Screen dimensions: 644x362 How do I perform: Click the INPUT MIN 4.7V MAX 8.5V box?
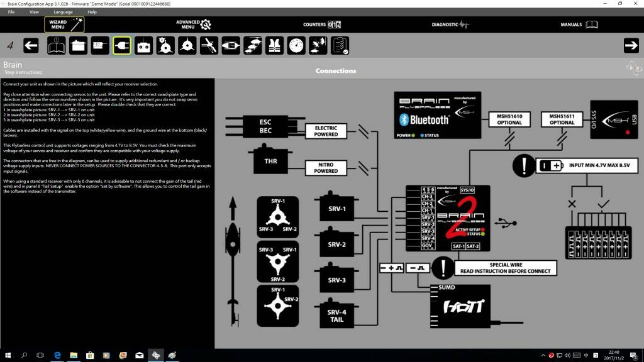[x=587, y=165]
